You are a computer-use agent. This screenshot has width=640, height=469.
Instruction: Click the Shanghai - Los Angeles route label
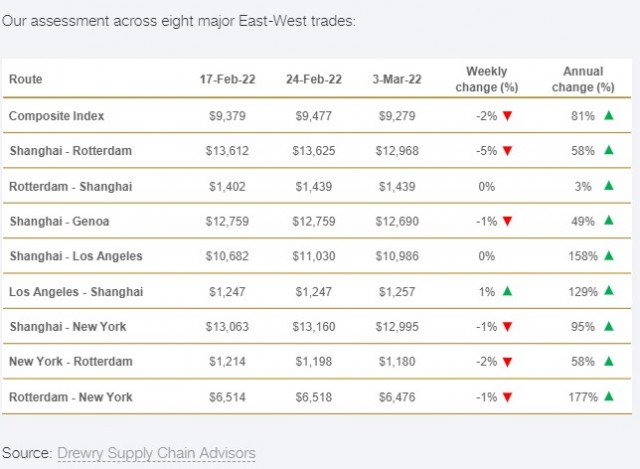tap(76, 256)
